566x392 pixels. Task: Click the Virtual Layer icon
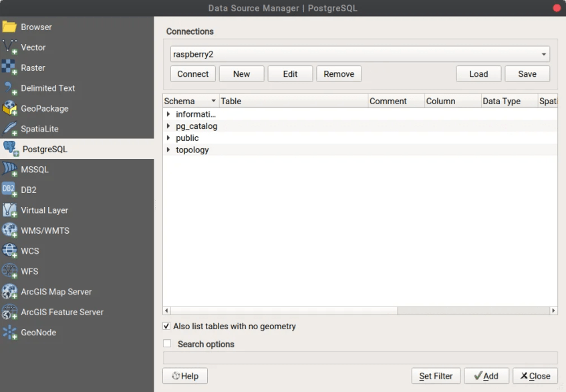[x=10, y=210]
